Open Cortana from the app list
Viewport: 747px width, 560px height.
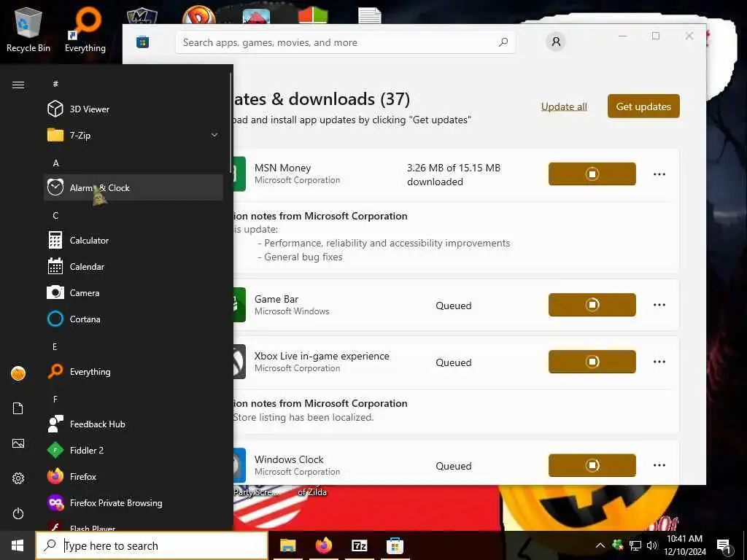[x=133, y=319]
